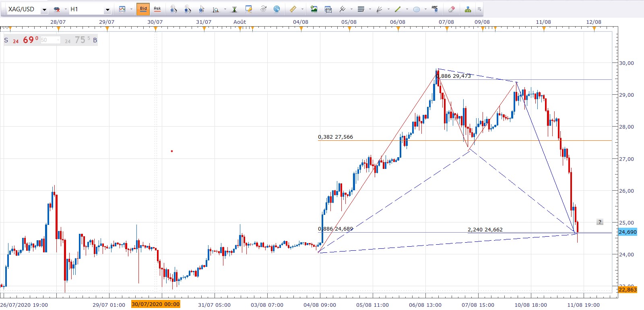The height and width of the screenshot is (310, 644).
Task: Click the B buy button at 24 75
Action: click(x=81, y=40)
